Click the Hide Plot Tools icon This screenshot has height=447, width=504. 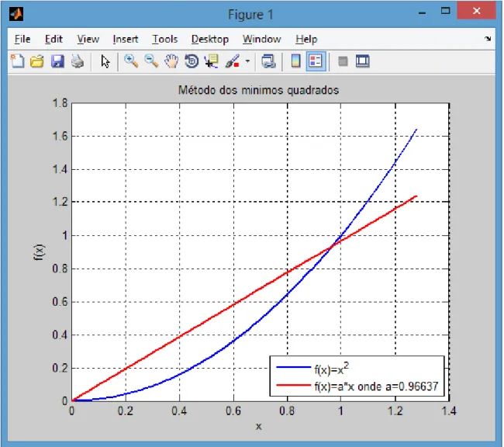pos(343,61)
